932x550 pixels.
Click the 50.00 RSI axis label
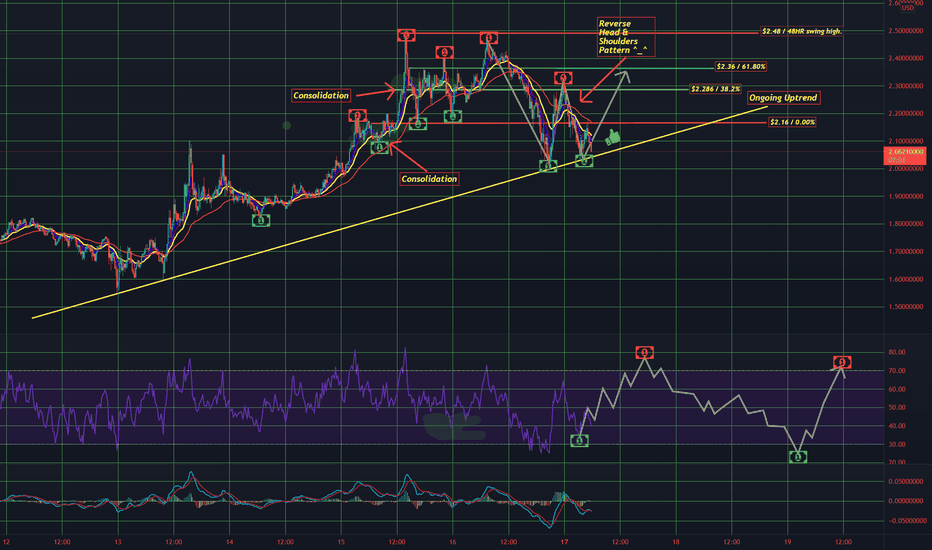point(897,407)
